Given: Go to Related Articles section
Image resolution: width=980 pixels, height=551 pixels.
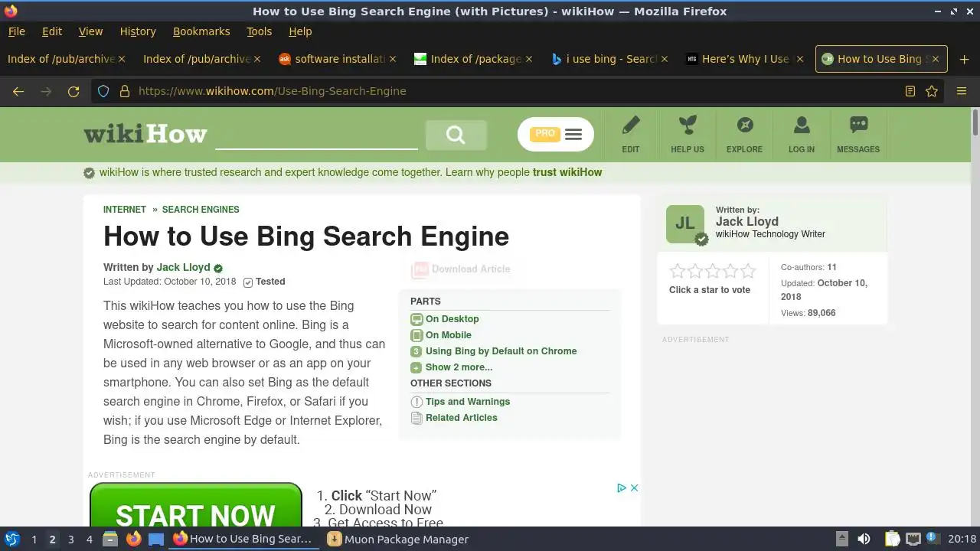Looking at the screenshot, I should [x=461, y=418].
